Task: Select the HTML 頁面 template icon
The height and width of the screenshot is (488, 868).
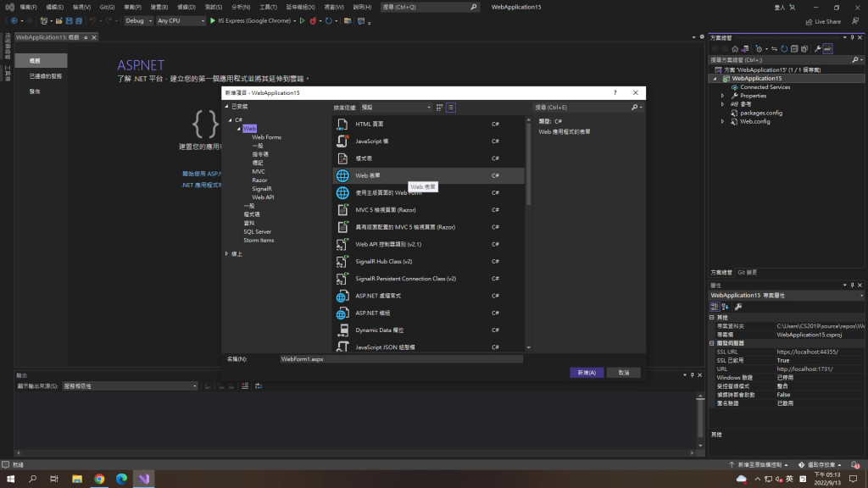Action: (342, 124)
